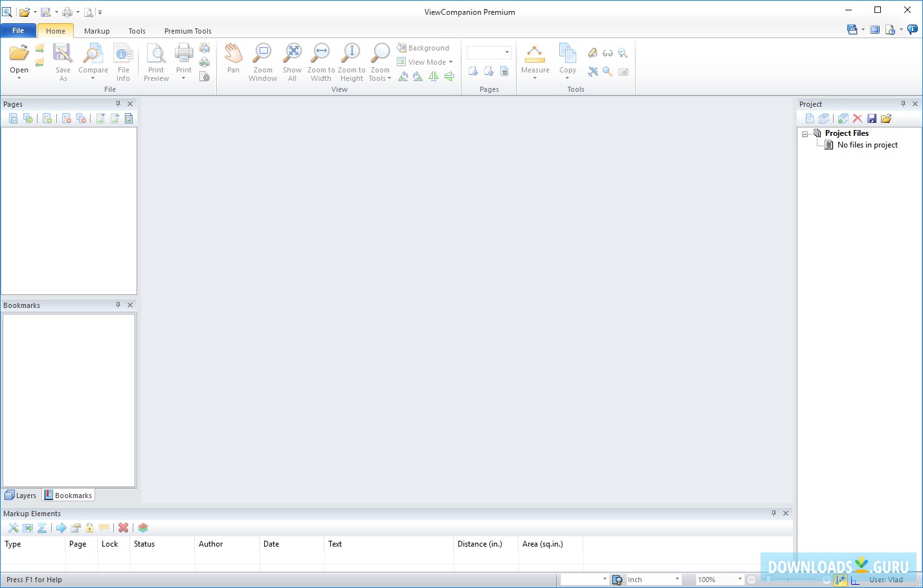Image resolution: width=923 pixels, height=588 pixels.
Task: Activate Zoom to Height
Action: pyautogui.click(x=351, y=59)
